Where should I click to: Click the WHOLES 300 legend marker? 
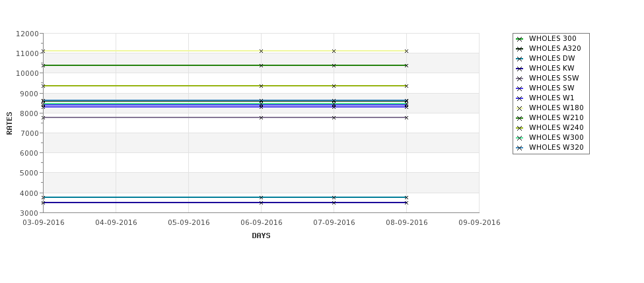[x=520, y=39]
